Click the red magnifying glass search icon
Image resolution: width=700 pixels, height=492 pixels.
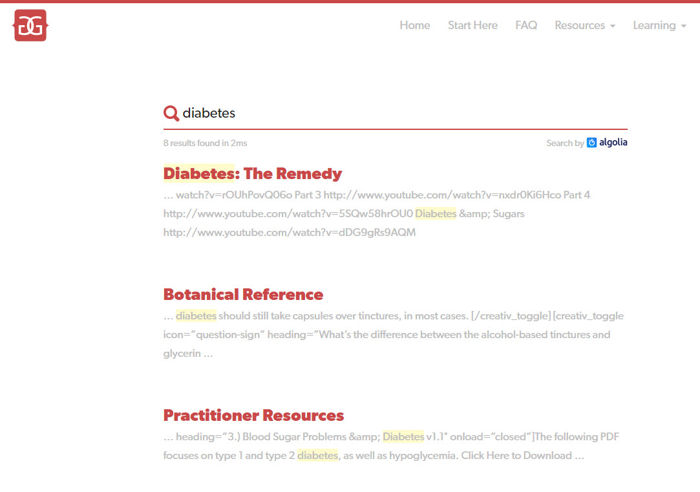[x=171, y=113]
